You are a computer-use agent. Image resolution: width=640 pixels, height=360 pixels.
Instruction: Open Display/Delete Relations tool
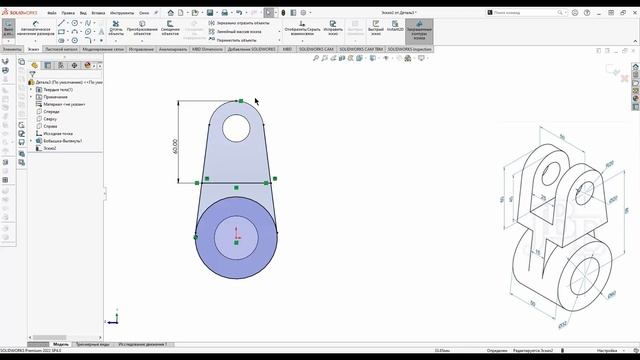[302, 28]
